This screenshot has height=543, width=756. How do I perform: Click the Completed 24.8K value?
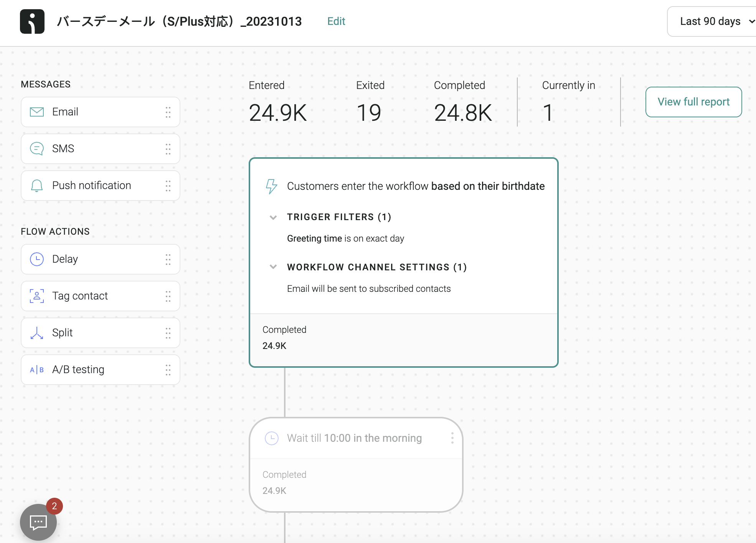tap(463, 113)
